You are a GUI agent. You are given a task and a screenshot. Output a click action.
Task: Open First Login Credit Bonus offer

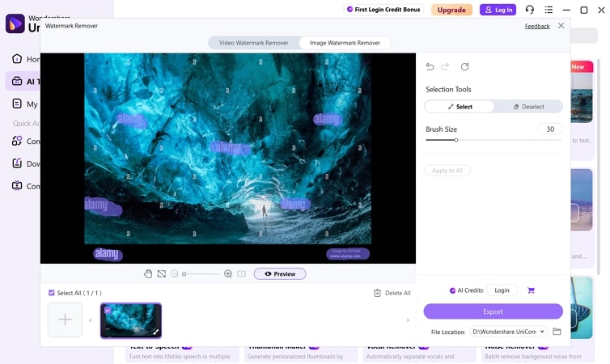[x=383, y=10]
